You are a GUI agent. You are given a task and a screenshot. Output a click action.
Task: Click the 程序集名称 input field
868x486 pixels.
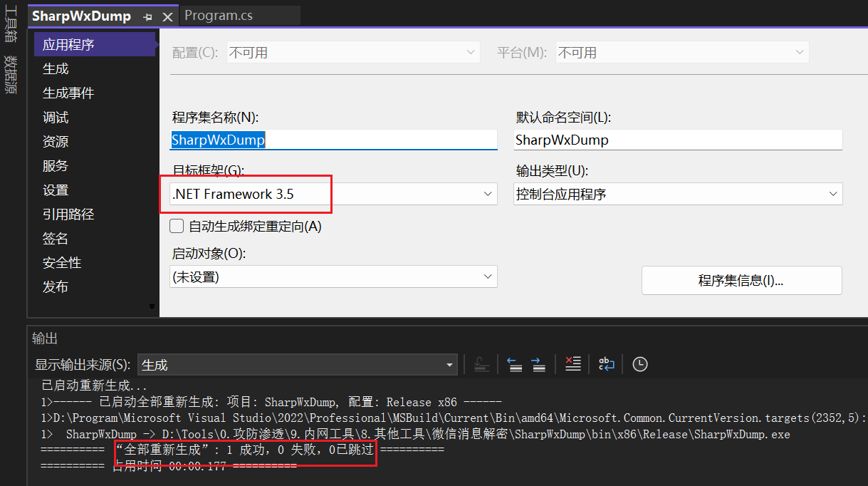[x=333, y=140]
